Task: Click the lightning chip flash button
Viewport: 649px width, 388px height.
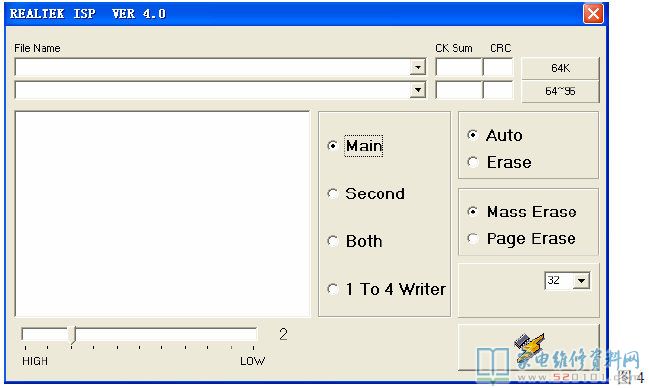Action: tap(529, 347)
